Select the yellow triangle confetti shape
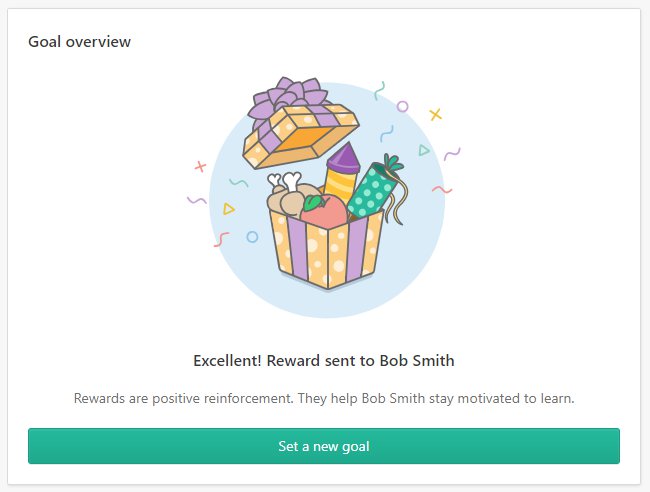 pos(228,208)
